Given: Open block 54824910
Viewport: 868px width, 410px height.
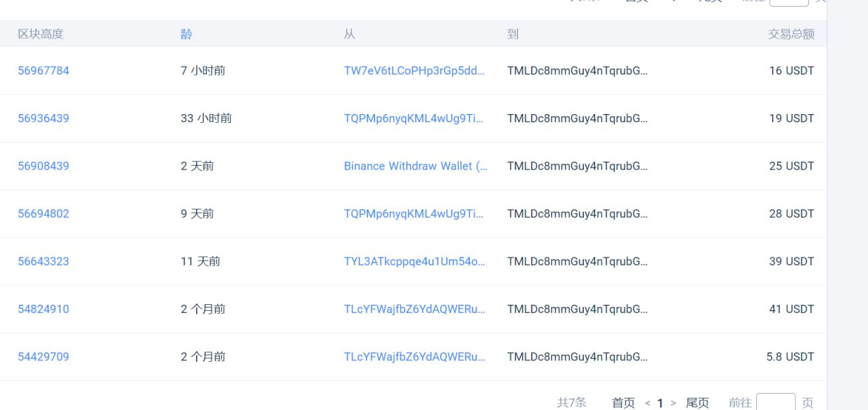Looking at the screenshot, I should tap(43, 309).
